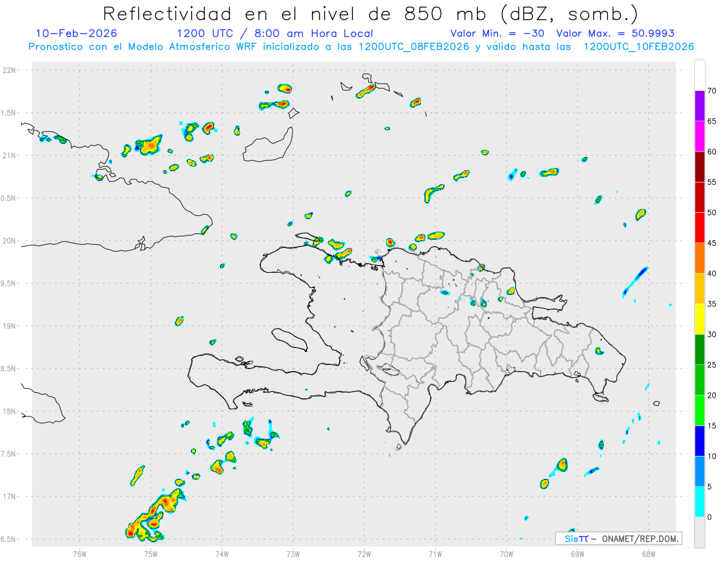728x562 pixels.
Task: Click the '20N' latitude label
Action: tap(9, 241)
